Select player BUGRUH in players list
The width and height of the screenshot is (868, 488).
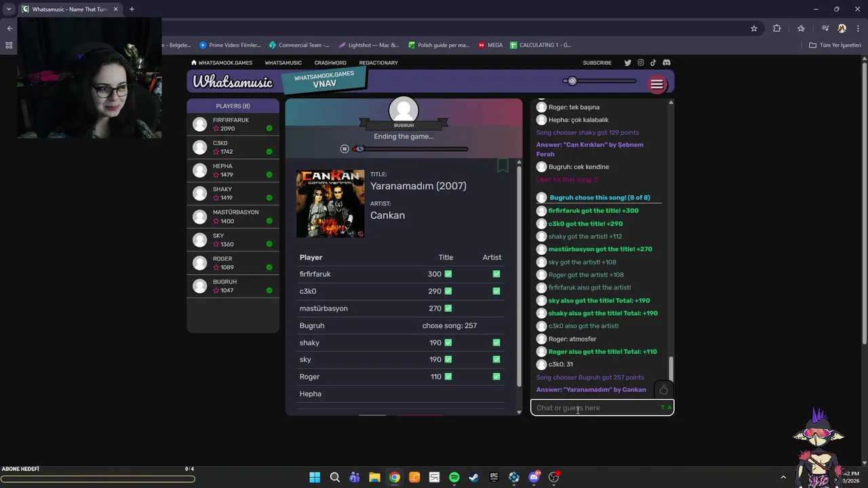pos(233,286)
